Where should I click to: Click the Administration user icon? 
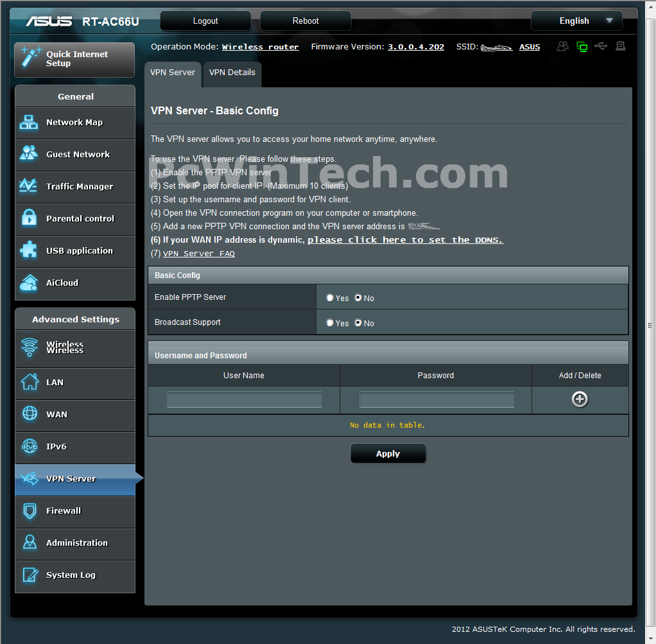pyautogui.click(x=30, y=543)
